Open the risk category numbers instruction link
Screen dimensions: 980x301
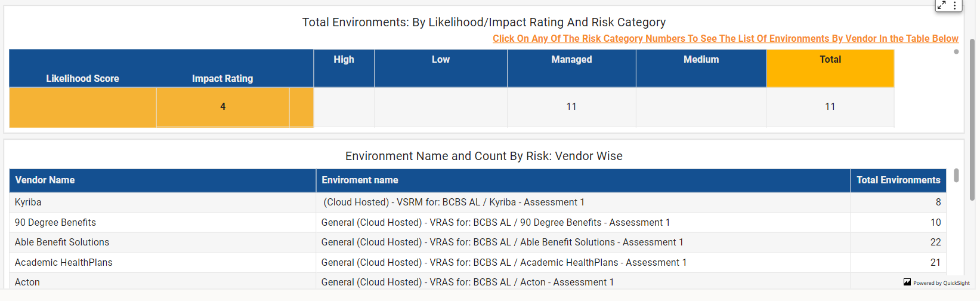click(x=725, y=38)
